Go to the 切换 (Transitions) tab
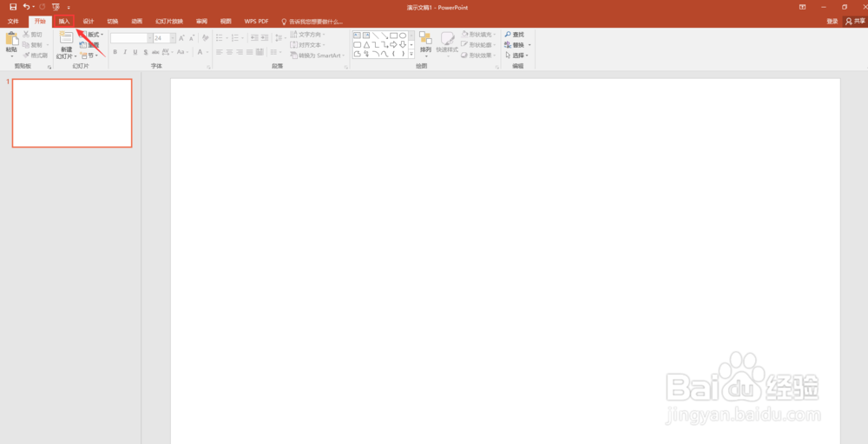The width and height of the screenshot is (868, 444). click(113, 22)
